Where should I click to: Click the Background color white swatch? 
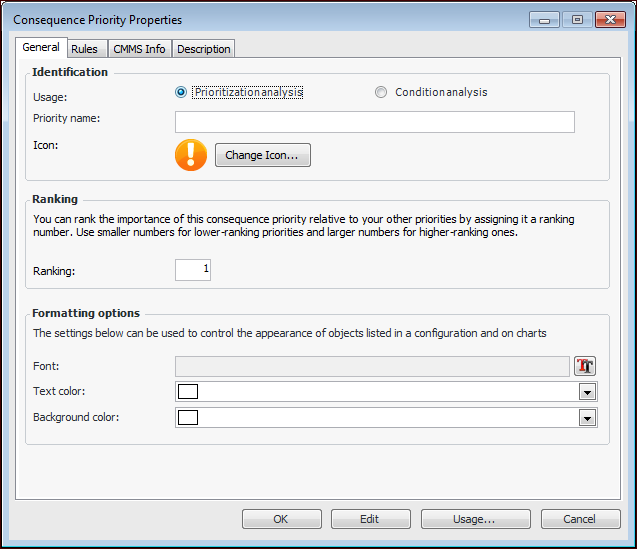click(x=188, y=417)
